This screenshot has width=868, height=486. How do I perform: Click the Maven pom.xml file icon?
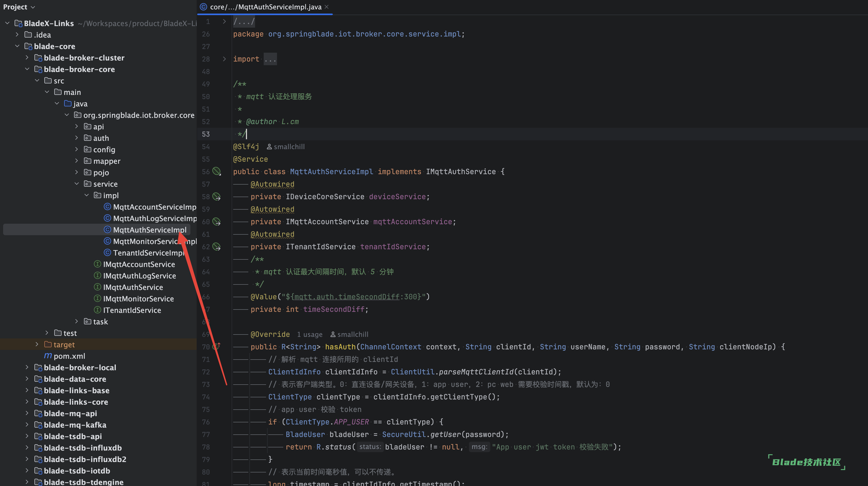pyautogui.click(x=48, y=356)
